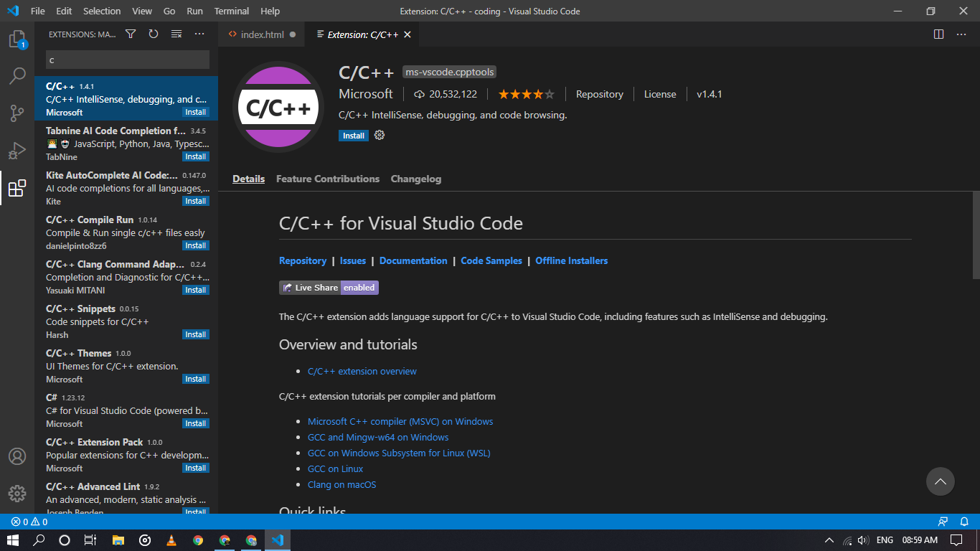Split the editor to the right
The image size is (980, 551).
coord(938,34)
